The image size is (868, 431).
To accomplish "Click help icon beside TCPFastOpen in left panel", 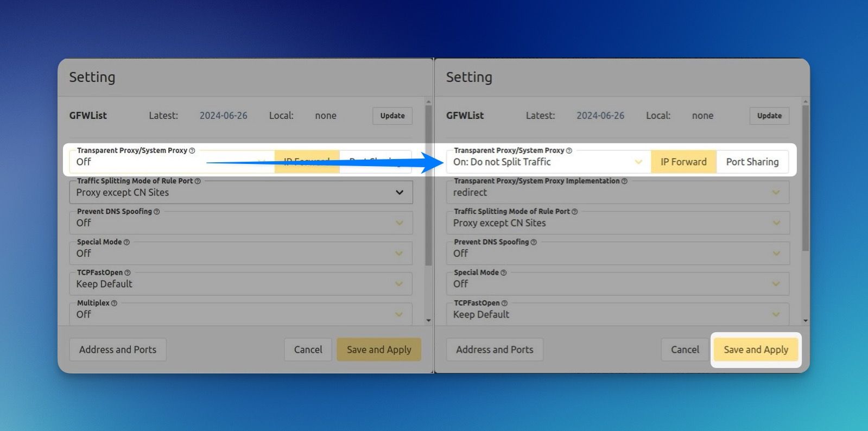I will (128, 272).
